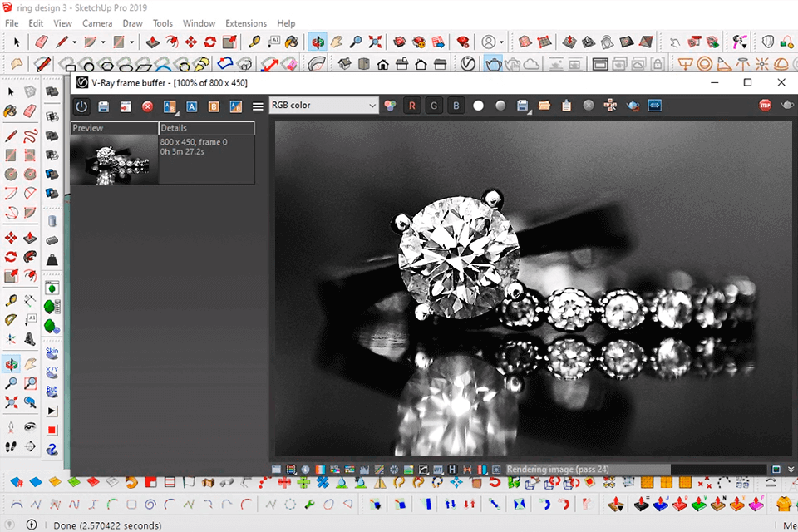Toggle the green channel with the G button
The image size is (798, 532).
pyautogui.click(x=433, y=106)
